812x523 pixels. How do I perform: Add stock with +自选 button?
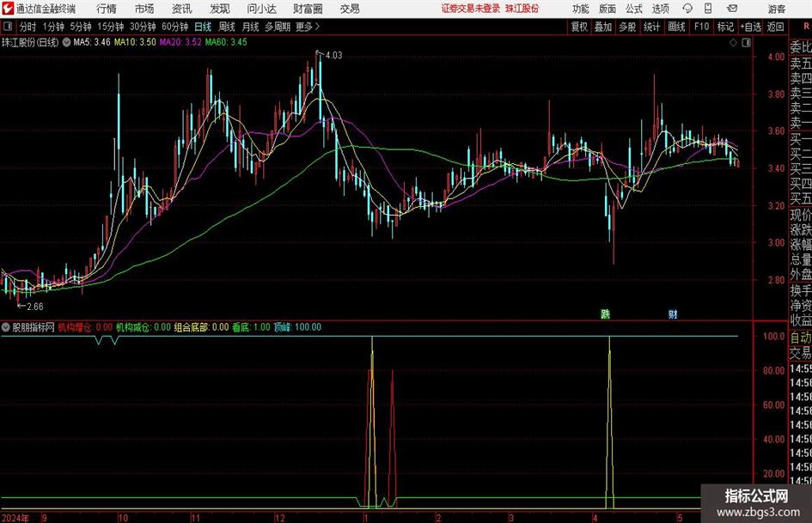click(x=751, y=27)
